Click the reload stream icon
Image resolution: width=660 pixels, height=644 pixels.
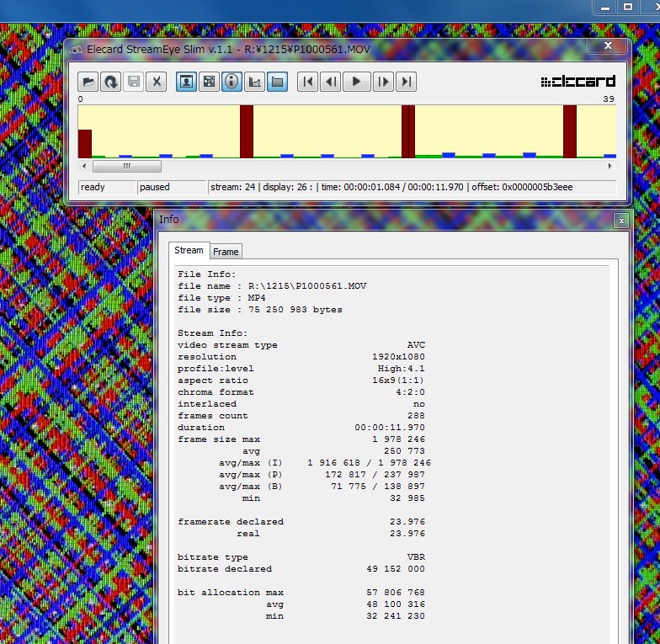coord(110,82)
